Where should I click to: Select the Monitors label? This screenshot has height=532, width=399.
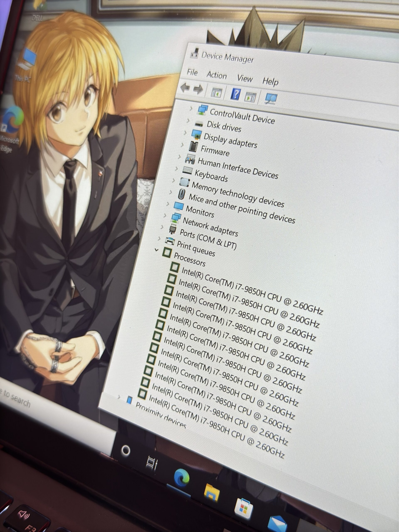(x=200, y=212)
